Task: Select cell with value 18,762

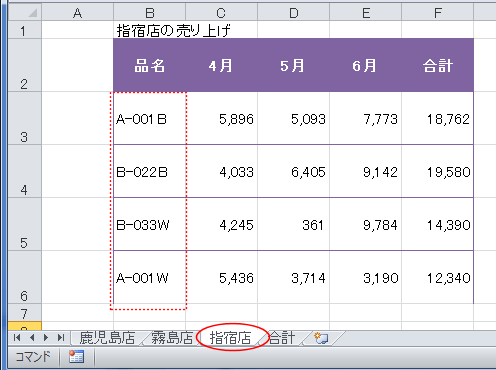Action: click(437, 118)
